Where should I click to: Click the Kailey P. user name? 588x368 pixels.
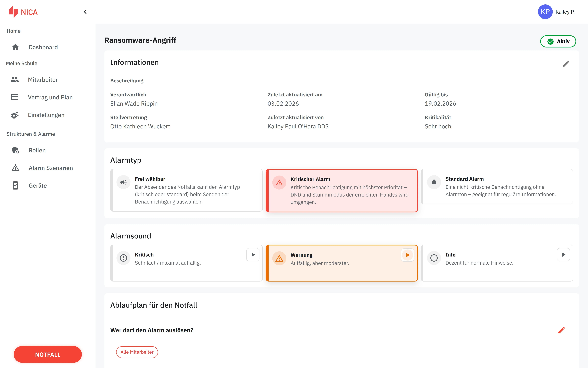pyautogui.click(x=565, y=12)
